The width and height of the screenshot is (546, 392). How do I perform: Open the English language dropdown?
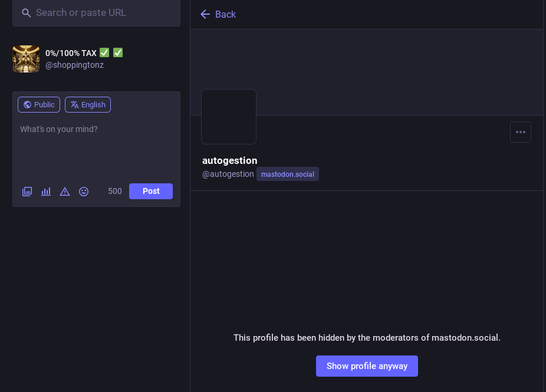tap(88, 105)
